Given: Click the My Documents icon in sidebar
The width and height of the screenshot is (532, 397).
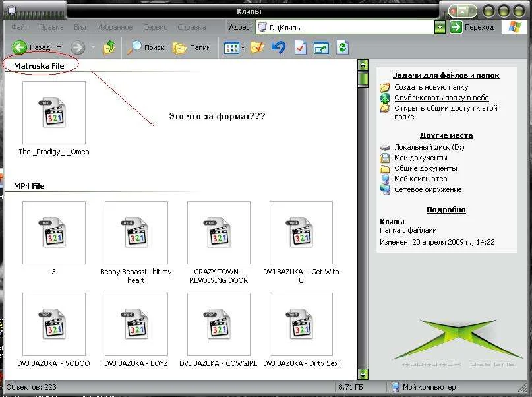Looking at the screenshot, I should click(x=385, y=158).
